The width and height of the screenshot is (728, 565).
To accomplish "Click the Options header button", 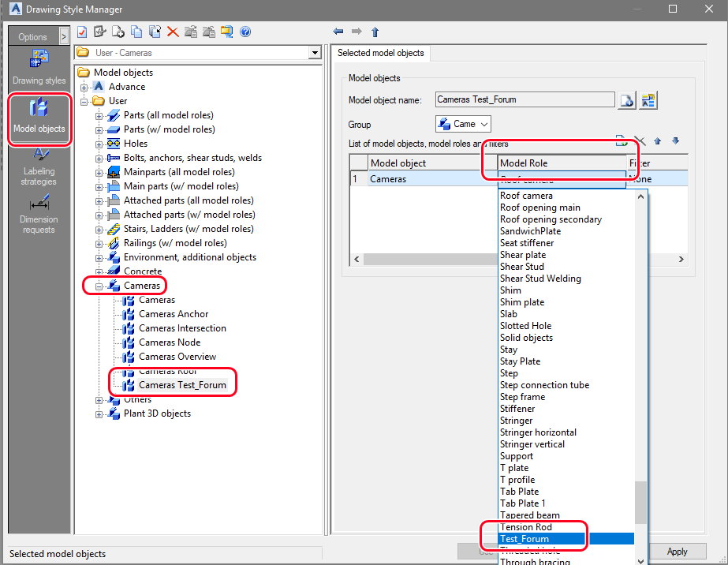I will click(x=33, y=37).
